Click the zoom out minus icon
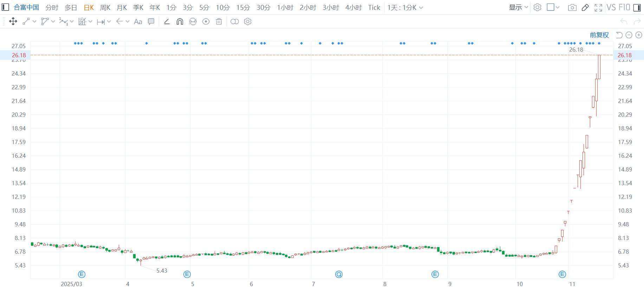Screen dimensions: 644x291 629,35
